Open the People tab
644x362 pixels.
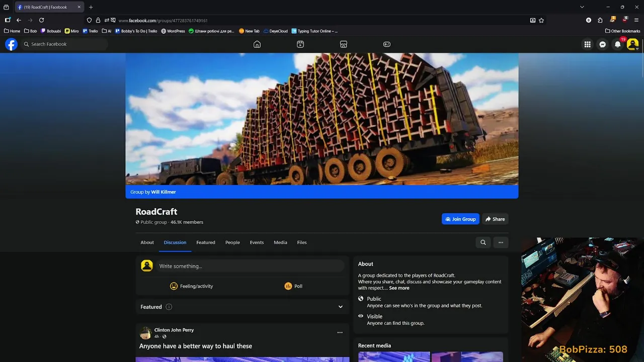[x=232, y=242]
